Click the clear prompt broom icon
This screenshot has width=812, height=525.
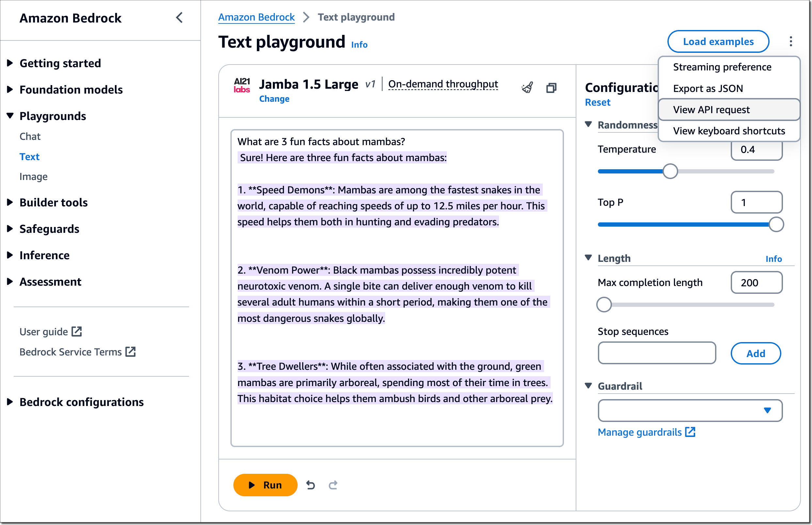(527, 88)
